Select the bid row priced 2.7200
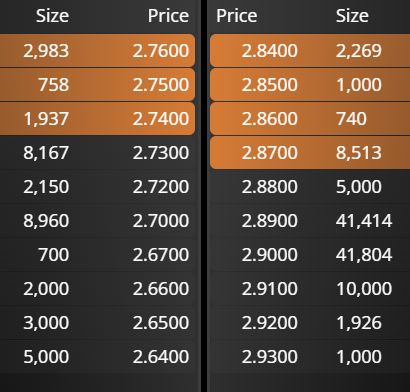The height and width of the screenshot is (392, 410). [x=97, y=187]
